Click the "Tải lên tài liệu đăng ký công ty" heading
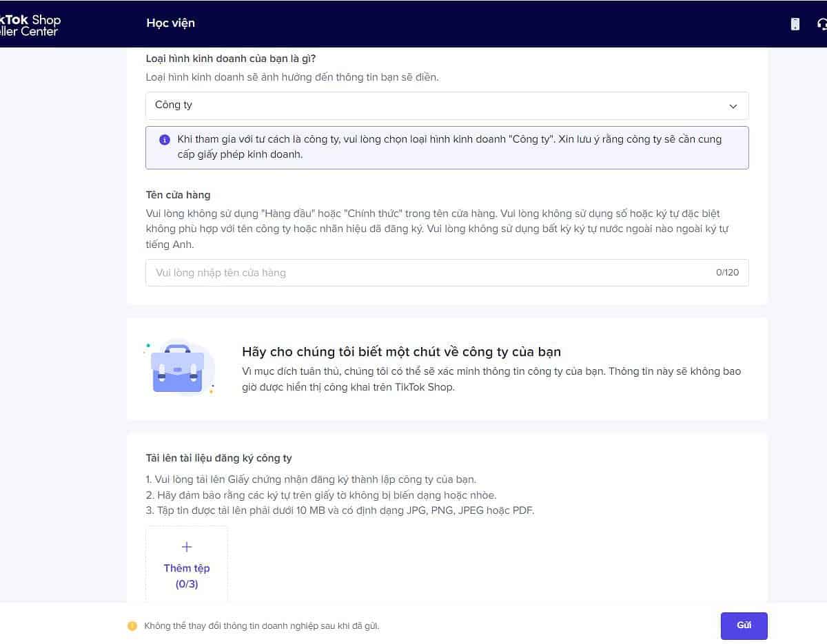The width and height of the screenshot is (827, 644). click(x=218, y=458)
